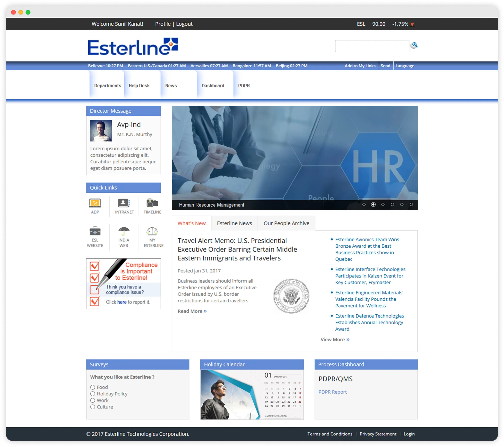504x447 pixels.
Task: Switch to the Esterline News tab
Action: (235, 223)
